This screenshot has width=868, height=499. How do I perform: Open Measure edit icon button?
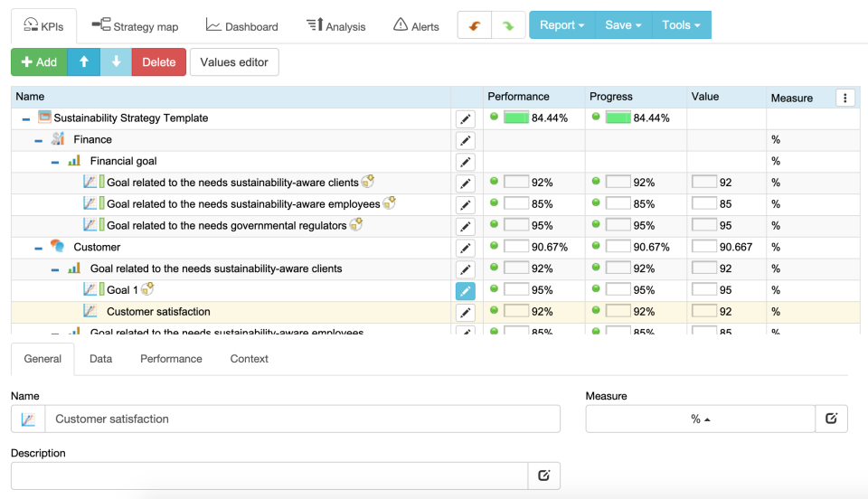click(x=831, y=419)
